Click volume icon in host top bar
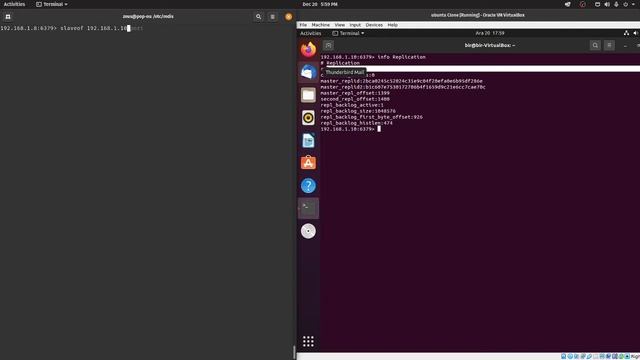Viewport: 640px width, 360px height. pyautogui.click(x=607, y=4)
